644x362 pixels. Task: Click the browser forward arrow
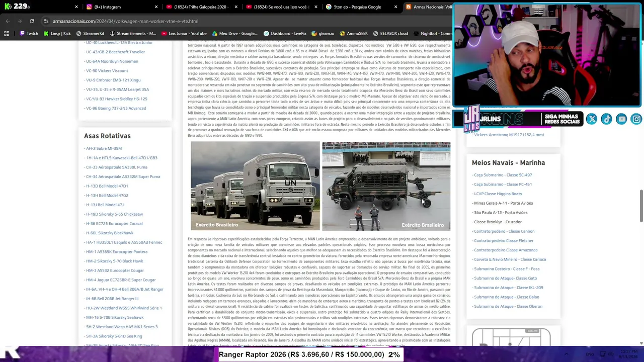(x=20, y=21)
